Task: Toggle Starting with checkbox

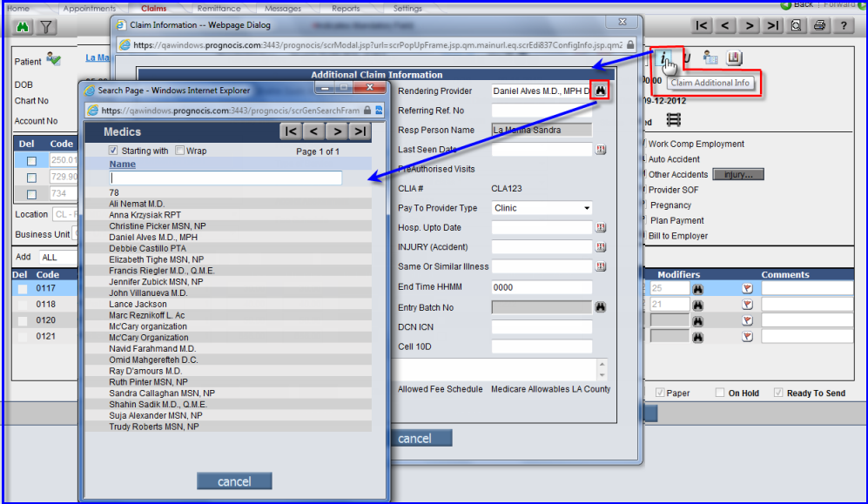Action: (x=113, y=151)
